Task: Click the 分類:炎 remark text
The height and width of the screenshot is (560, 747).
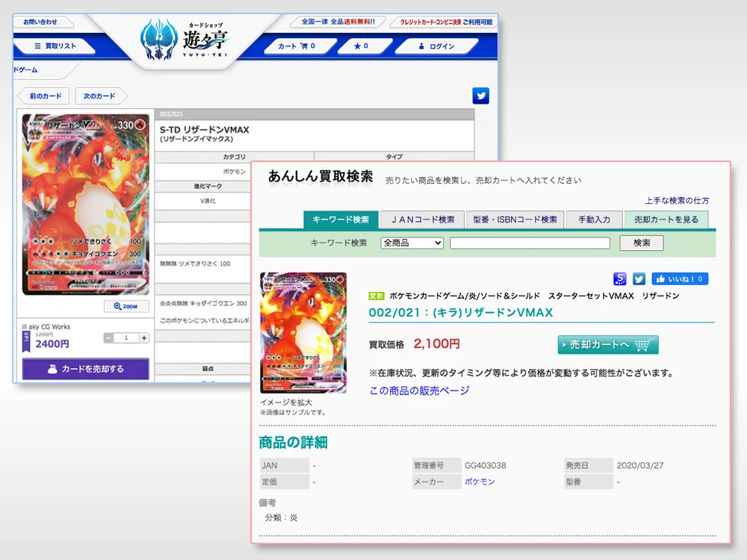Action: [281, 517]
